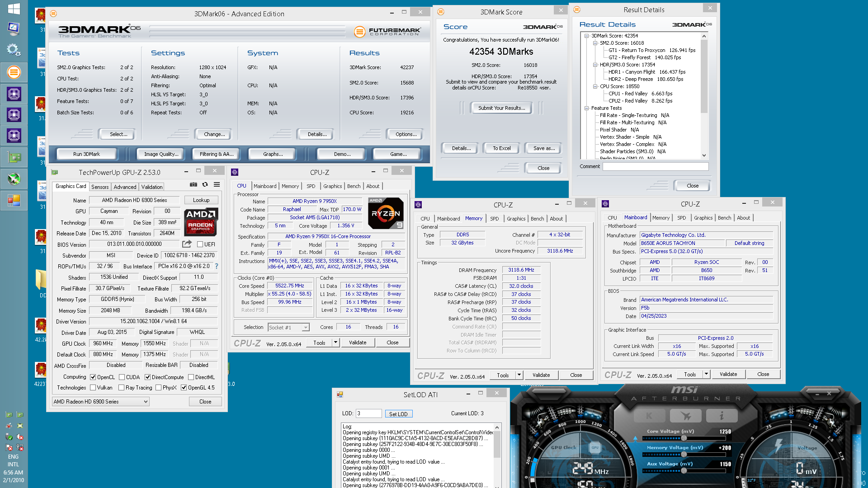Open Bench tab in Mainboard CPU-Z window
Screen dimensions: 868x488
[x=724, y=218]
